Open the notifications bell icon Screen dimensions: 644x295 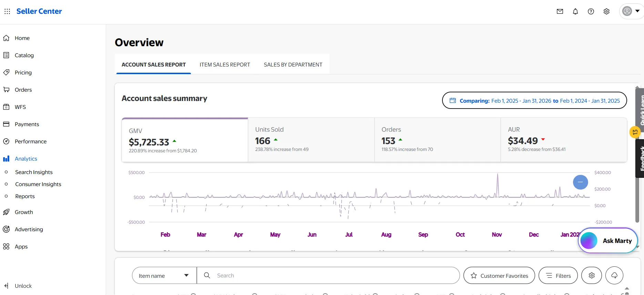pyautogui.click(x=575, y=11)
